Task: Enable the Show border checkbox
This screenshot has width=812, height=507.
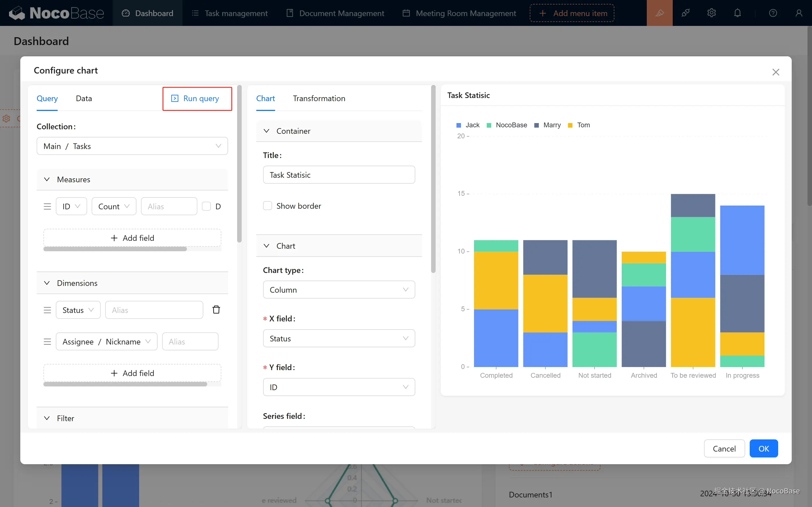Action: point(267,206)
